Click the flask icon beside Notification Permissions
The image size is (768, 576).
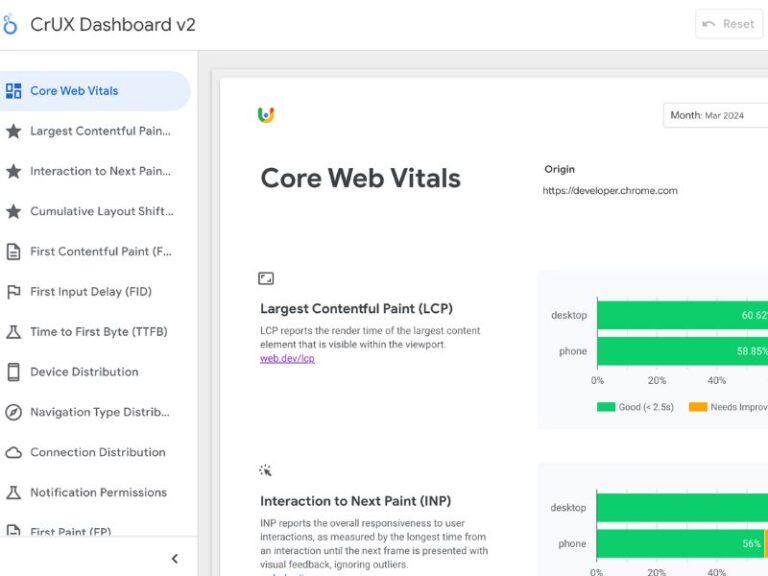point(14,492)
